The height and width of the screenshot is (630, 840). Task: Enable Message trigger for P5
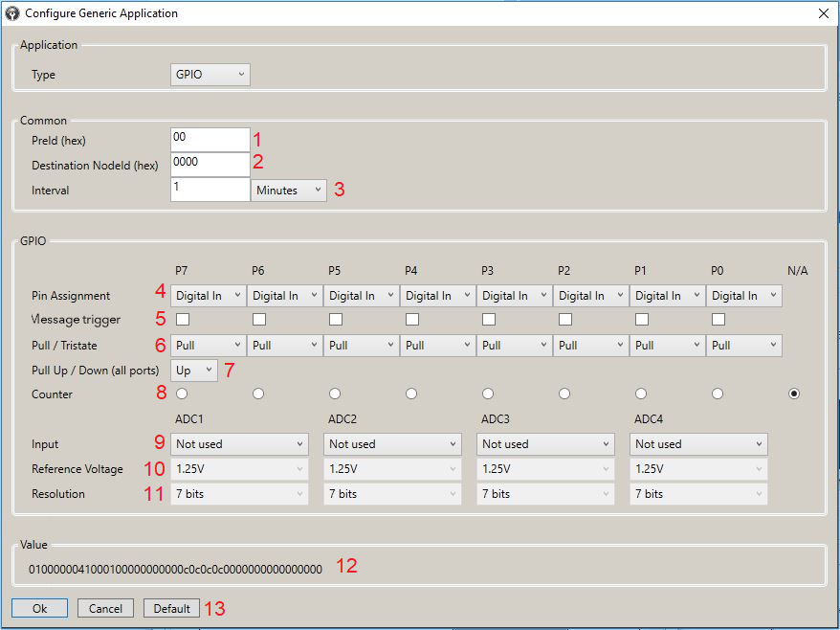[x=336, y=320]
